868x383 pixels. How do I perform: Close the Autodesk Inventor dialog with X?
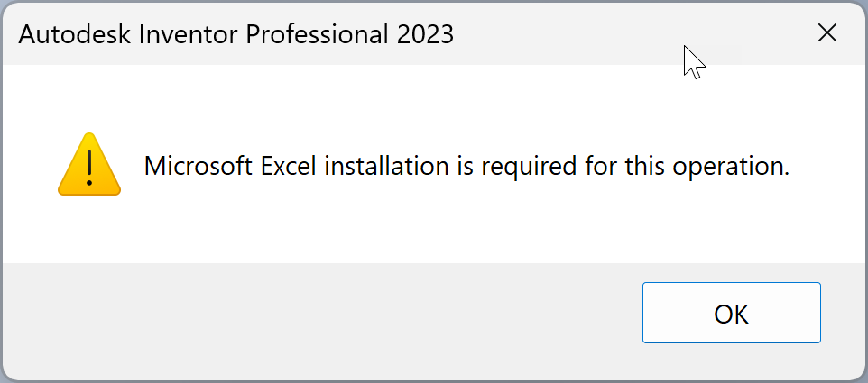(826, 33)
